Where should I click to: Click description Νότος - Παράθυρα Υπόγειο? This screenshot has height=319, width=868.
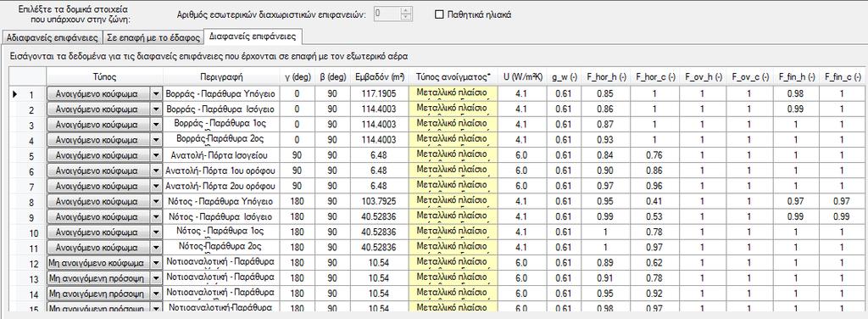click(221, 202)
